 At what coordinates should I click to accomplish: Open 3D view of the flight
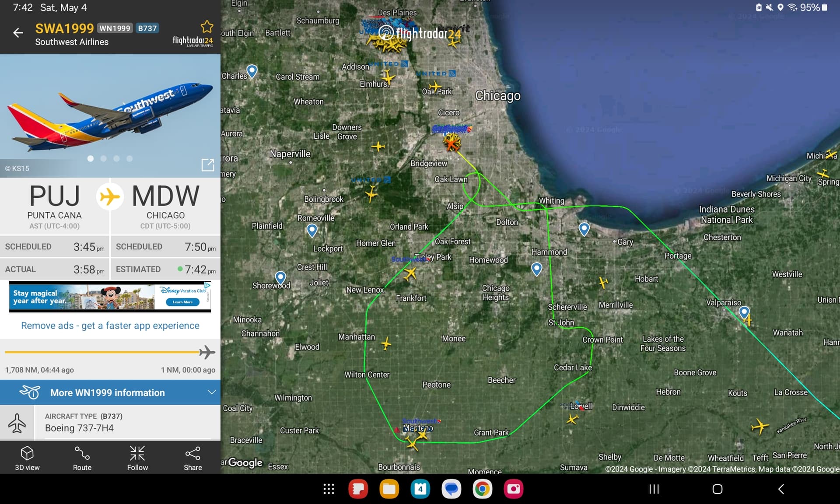[x=27, y=458]
